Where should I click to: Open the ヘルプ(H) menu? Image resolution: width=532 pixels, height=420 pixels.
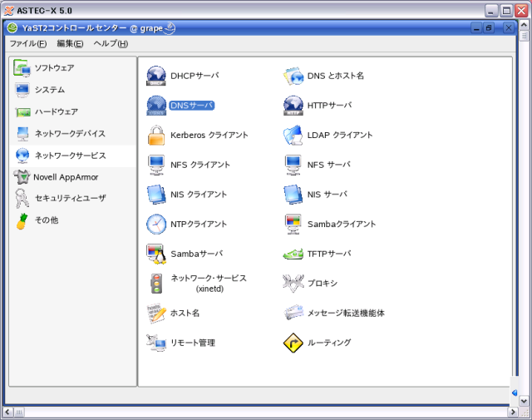coord(111,44)
